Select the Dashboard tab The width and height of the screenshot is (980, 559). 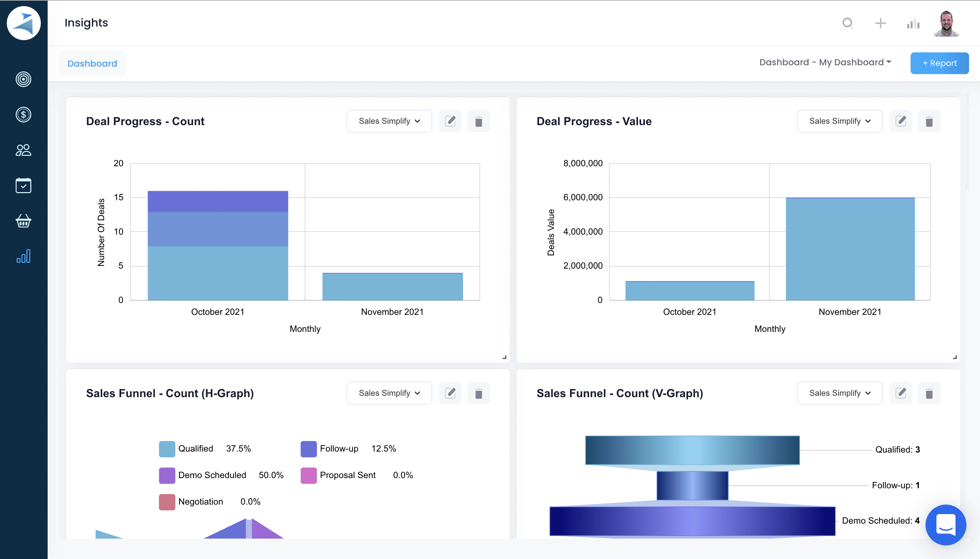pos(92,63)
